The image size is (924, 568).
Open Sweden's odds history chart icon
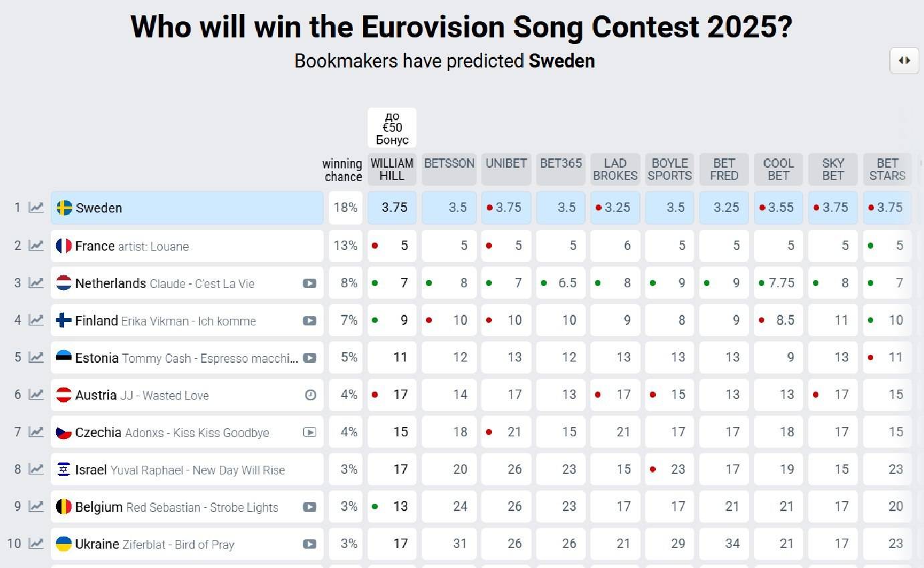(36, 208)
